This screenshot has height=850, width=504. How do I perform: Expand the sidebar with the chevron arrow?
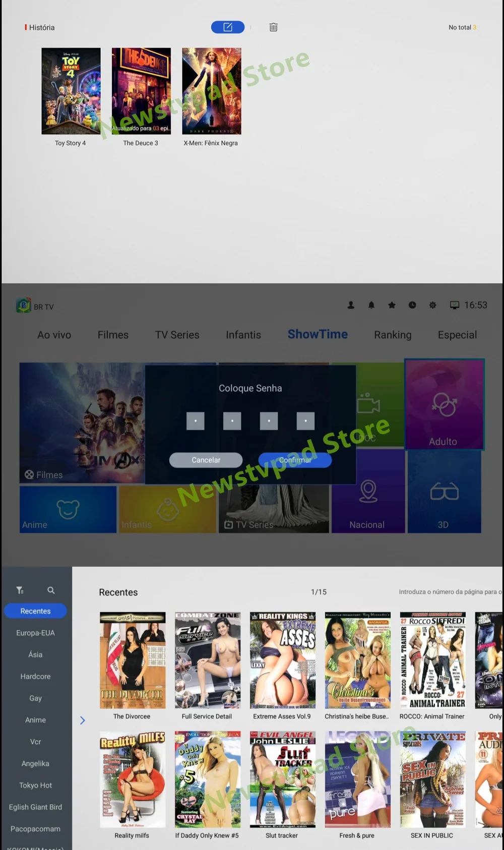83,720
